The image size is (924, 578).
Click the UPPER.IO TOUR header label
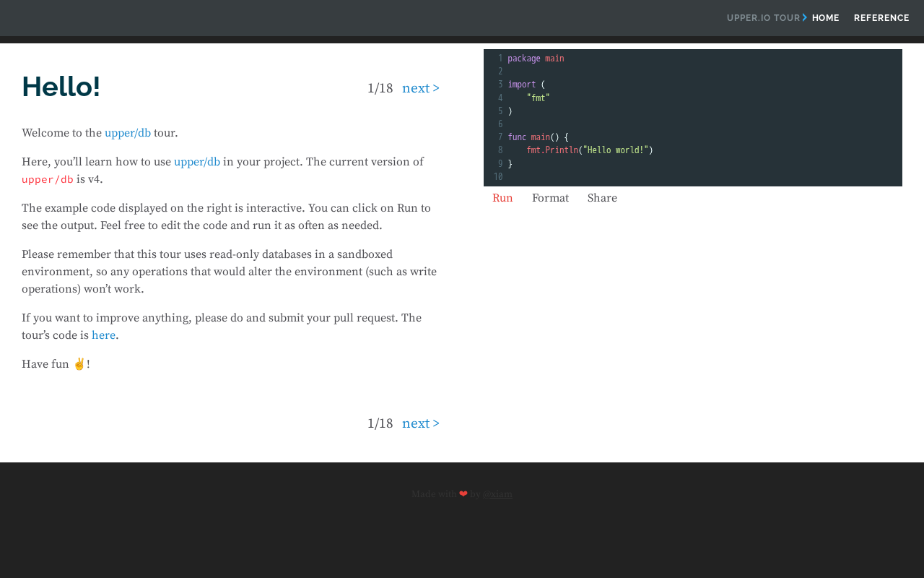[763, 18]
